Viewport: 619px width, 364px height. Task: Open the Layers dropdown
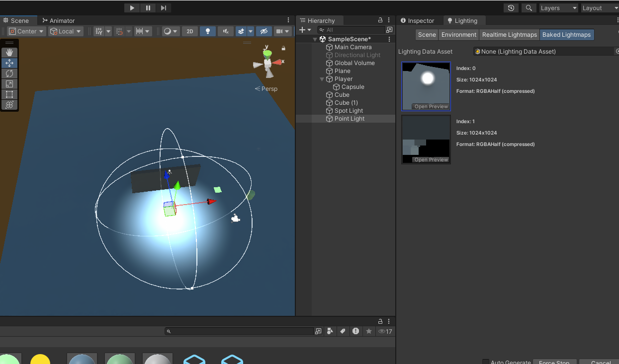558,8
